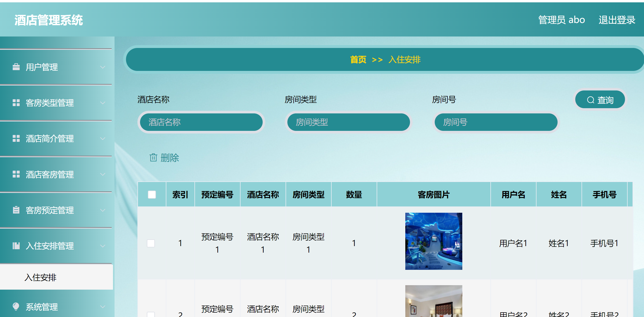Click the 查询 search button
The image size is (644, 317).
600,100
